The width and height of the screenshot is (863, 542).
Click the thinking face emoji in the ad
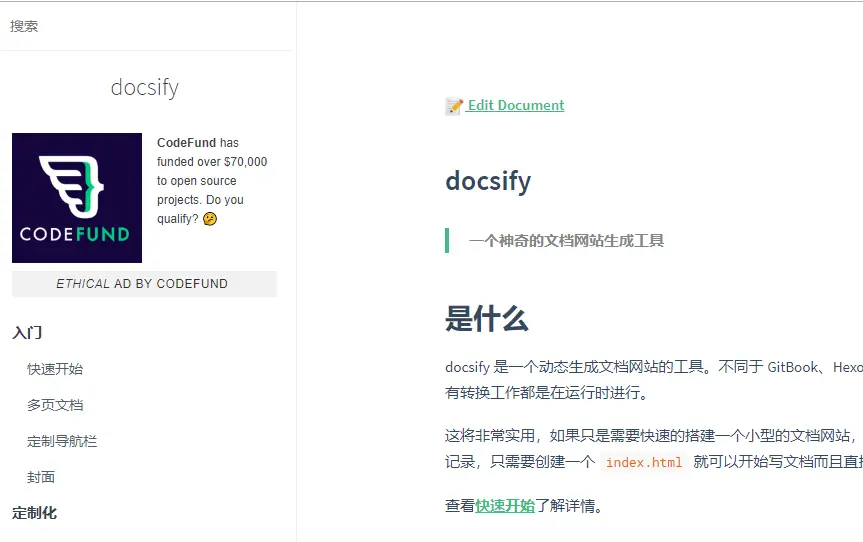210,219
